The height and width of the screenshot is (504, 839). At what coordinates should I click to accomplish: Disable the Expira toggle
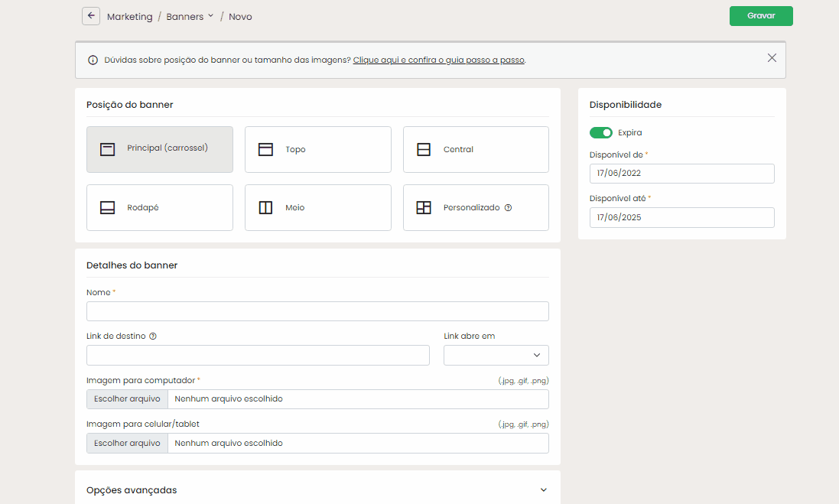(x=601, y=132)
